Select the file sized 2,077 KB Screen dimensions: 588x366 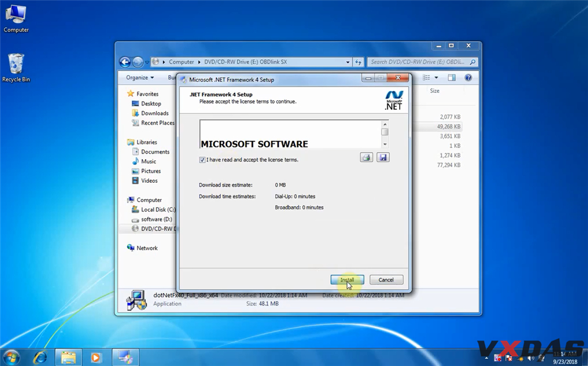(450, 117)
